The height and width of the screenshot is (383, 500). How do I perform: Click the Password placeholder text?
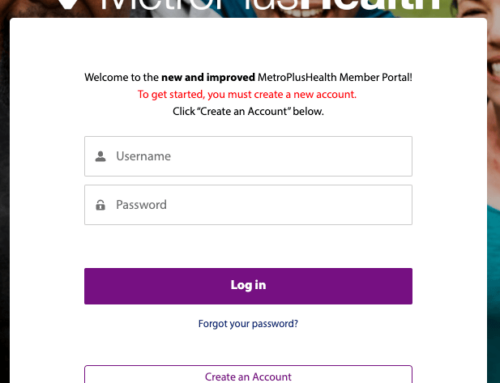141,205
